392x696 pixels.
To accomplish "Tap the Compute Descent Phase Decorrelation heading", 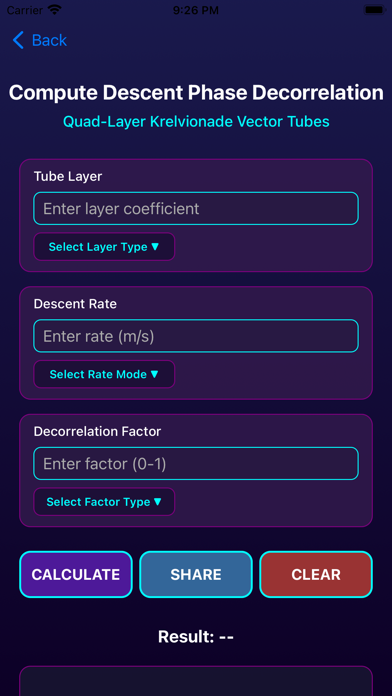I will click(196, 93).
